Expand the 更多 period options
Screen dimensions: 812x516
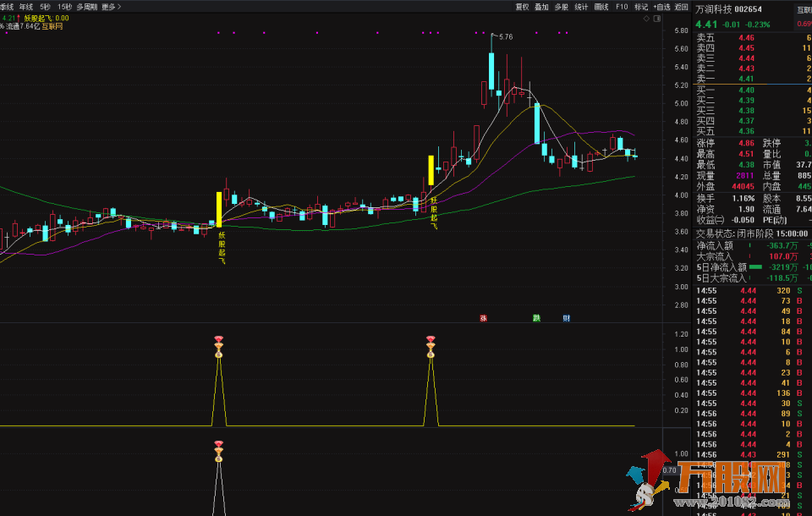coord(111,6)
